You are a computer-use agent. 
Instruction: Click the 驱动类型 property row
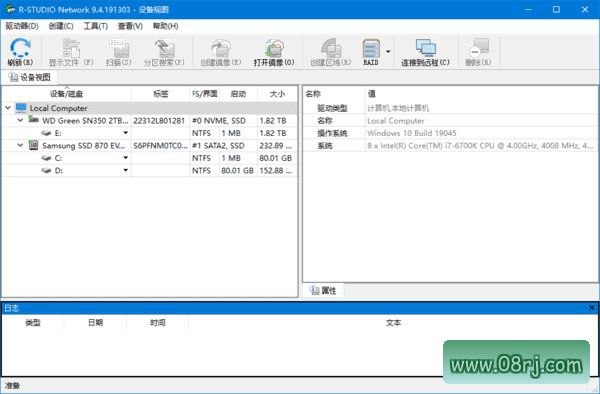point(450,108)
